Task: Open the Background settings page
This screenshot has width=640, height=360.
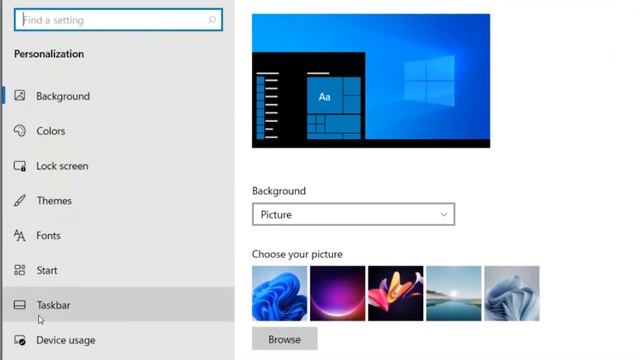Action: click(118, 96)
